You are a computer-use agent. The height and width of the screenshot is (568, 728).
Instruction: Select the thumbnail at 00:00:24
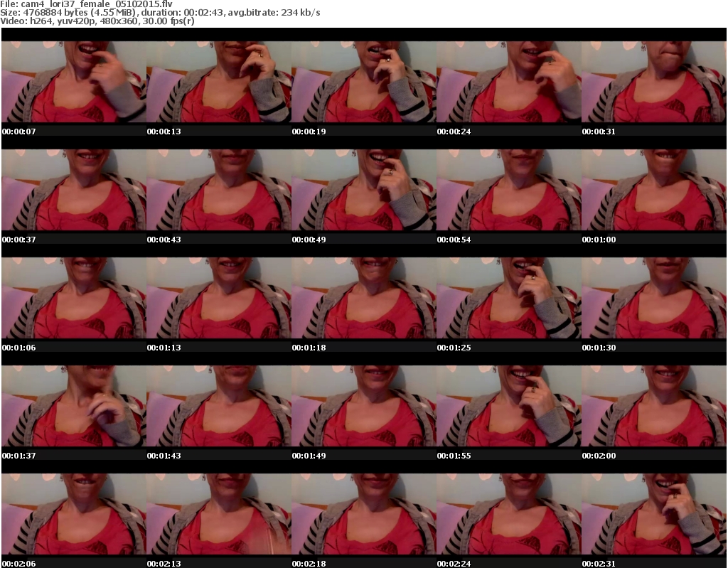point(509,82)
